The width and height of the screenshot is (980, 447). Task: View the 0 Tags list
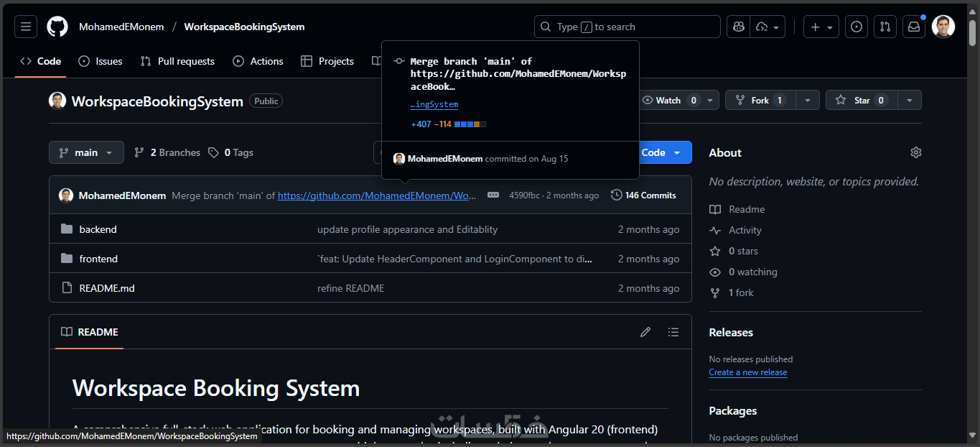[x=230, y=152]
